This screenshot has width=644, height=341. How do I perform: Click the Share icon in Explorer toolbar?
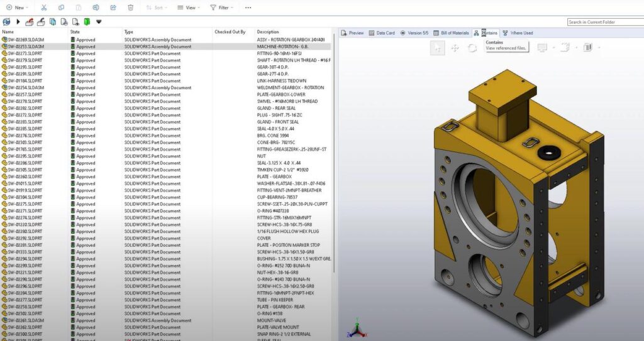point(113,8)
